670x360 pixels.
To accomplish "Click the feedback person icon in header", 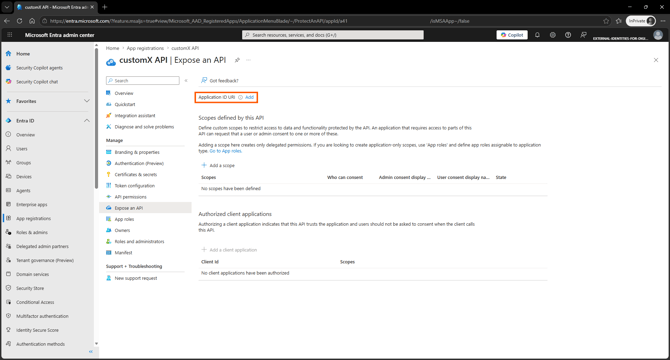I will (583, 35).
